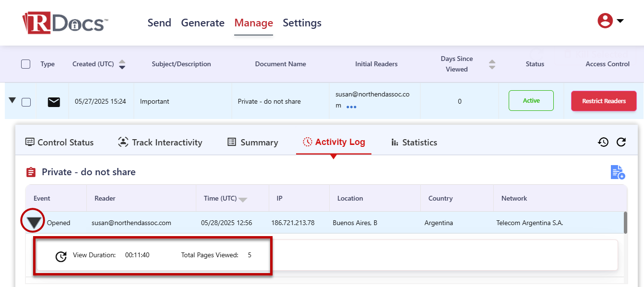Click the View Duration value 00:11:40
Image resolution: width=644 pixels, height=287 pixels.
click(137, 255)
